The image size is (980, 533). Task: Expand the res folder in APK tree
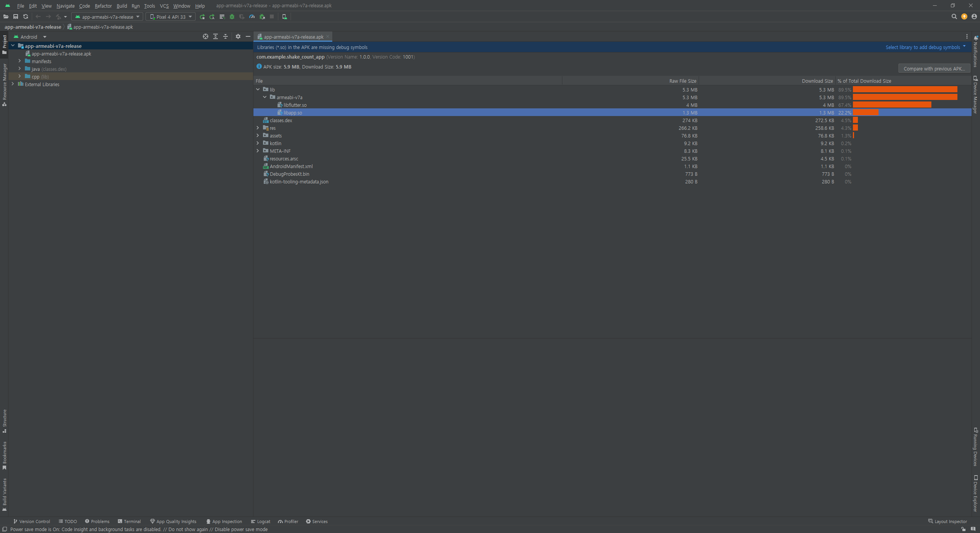[258, 128]
